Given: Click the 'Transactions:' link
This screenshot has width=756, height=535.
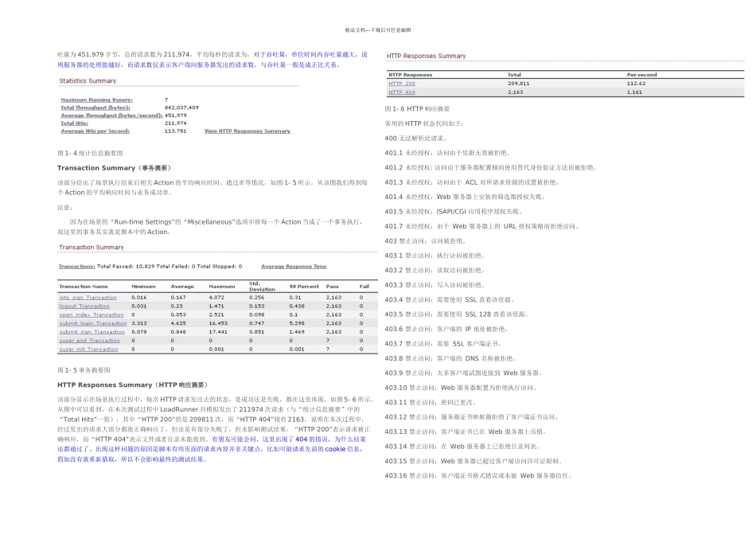Looking at the screenshot, I should pyautogui.click(x=76, y=266).
